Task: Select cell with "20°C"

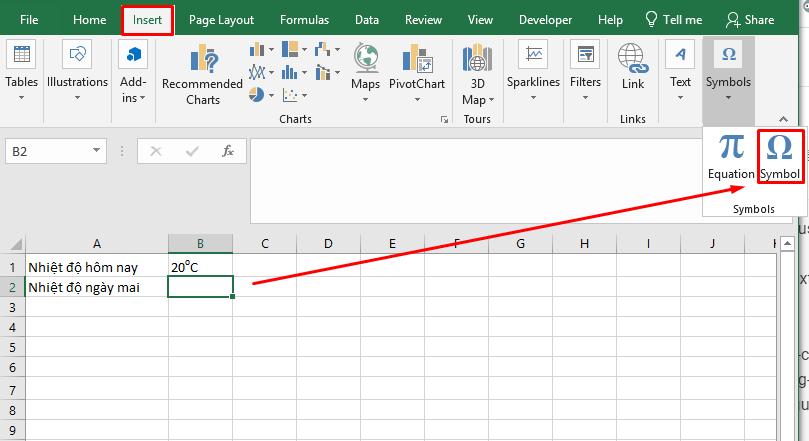Action: [x=200, y=267]
